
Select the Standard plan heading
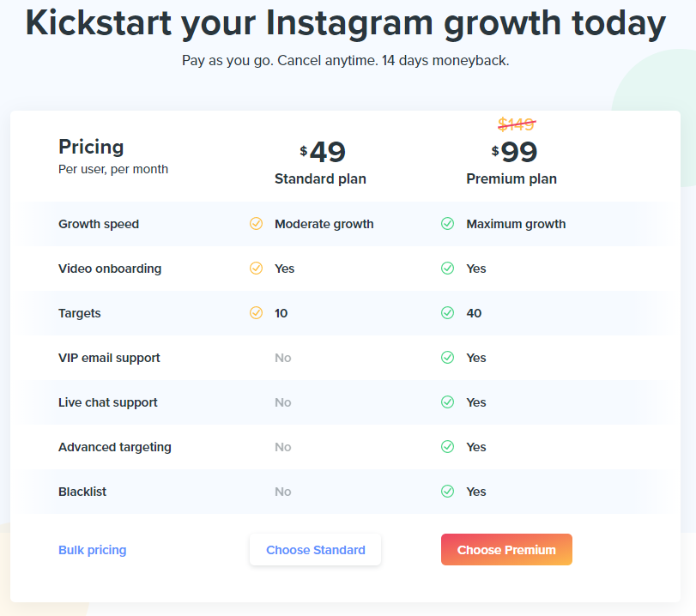click(x=320, y=179)
